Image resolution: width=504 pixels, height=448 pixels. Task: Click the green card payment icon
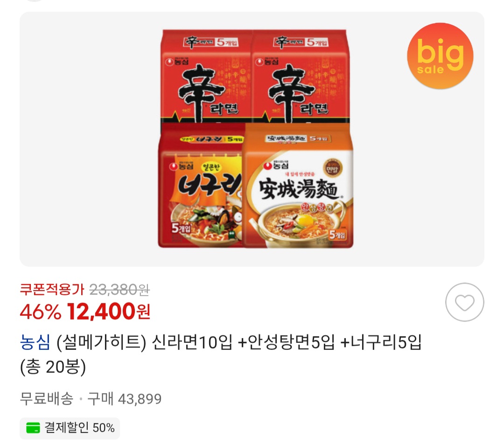pos(33,428)
